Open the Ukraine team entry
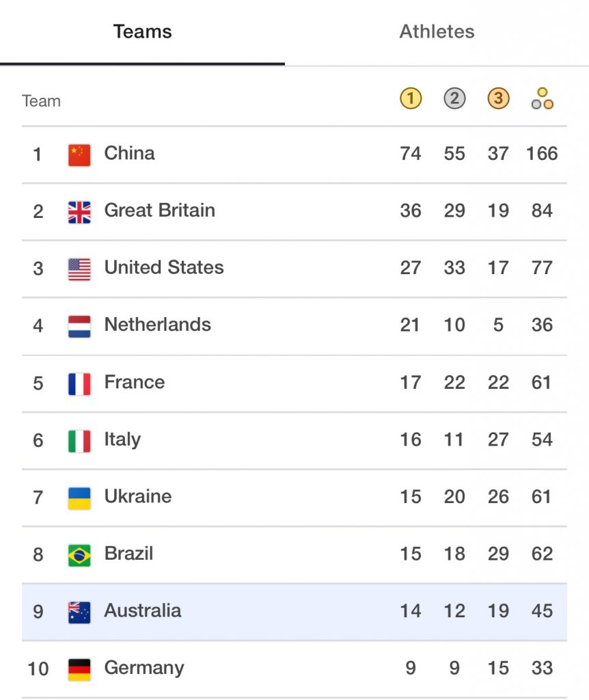 [x=294, y=498]
